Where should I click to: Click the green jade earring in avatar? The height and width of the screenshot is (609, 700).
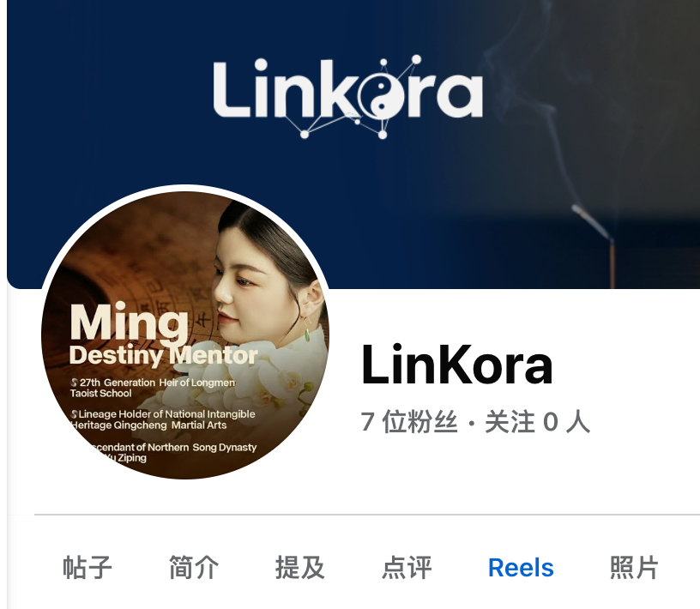pos(307,334)
